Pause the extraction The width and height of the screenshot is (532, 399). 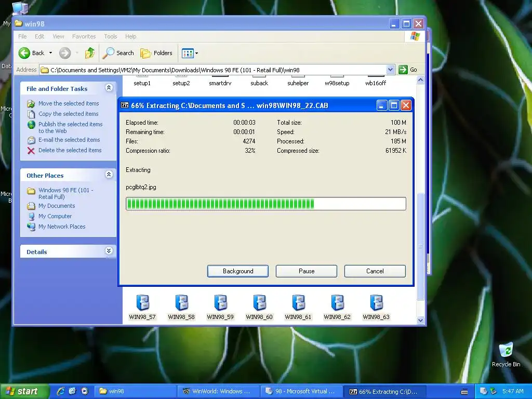[x=307, y=271]
